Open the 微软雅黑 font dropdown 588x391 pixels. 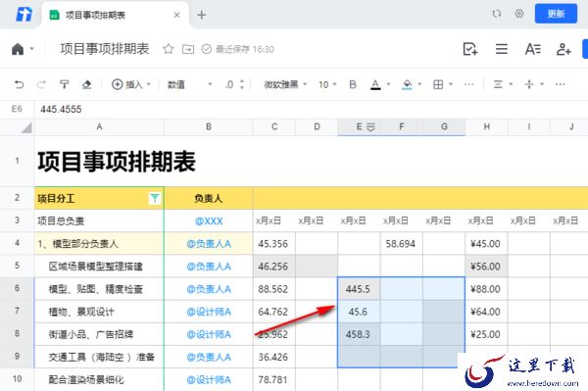pyautogui.click(x=285, y=84)
